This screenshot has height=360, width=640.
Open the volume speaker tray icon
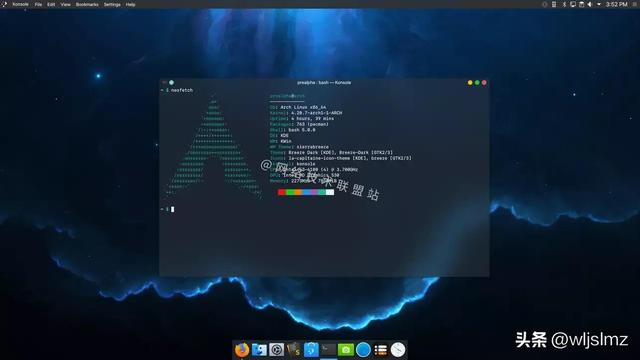coord(590,4)
